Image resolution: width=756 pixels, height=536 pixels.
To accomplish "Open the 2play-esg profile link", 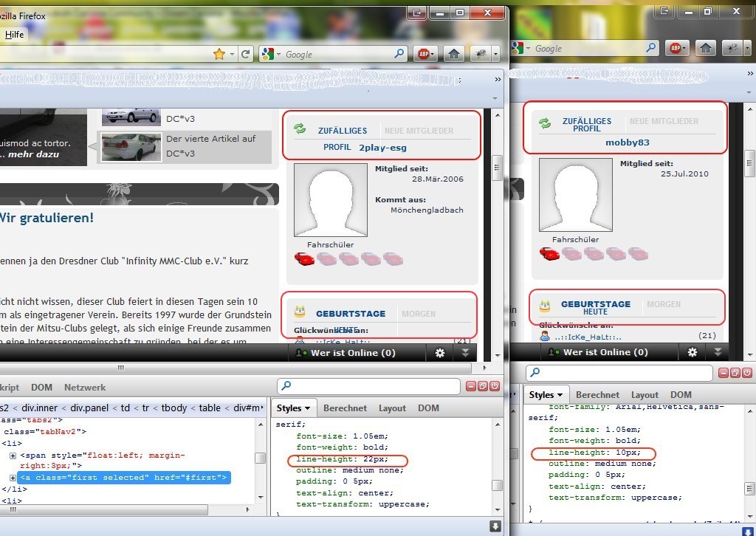I will [x=382, y=147].
